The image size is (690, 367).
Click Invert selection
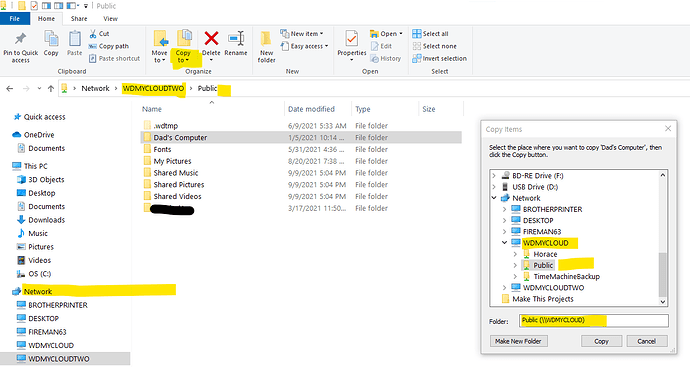click(440, 59)
